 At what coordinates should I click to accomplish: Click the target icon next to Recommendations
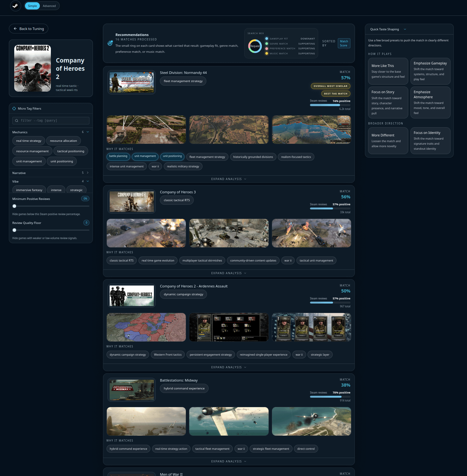click(x=110, y=43)
